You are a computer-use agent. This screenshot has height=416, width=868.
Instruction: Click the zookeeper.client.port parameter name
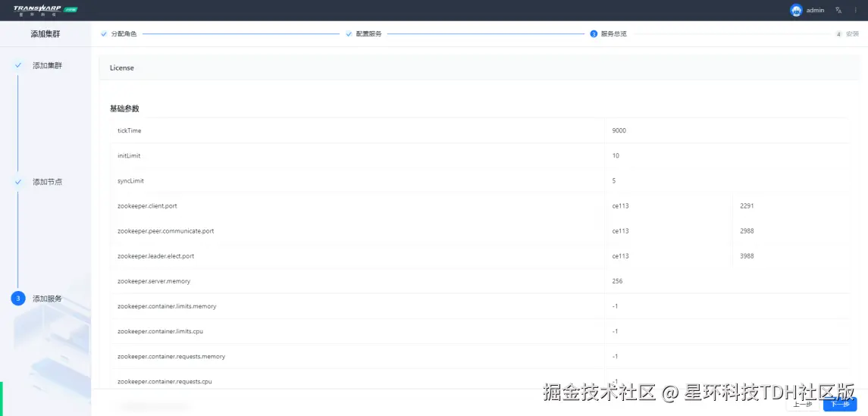[x=147, y=206]
